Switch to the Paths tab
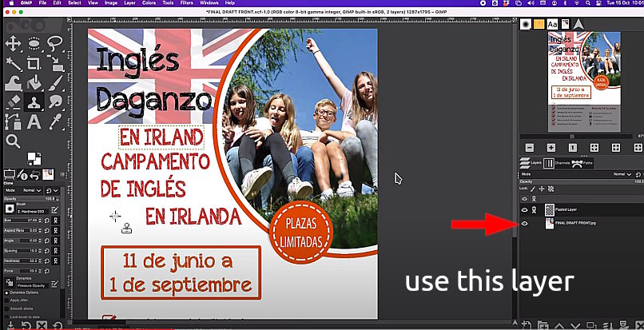Screen dimensions: 644x330 [x=582, y=163]
